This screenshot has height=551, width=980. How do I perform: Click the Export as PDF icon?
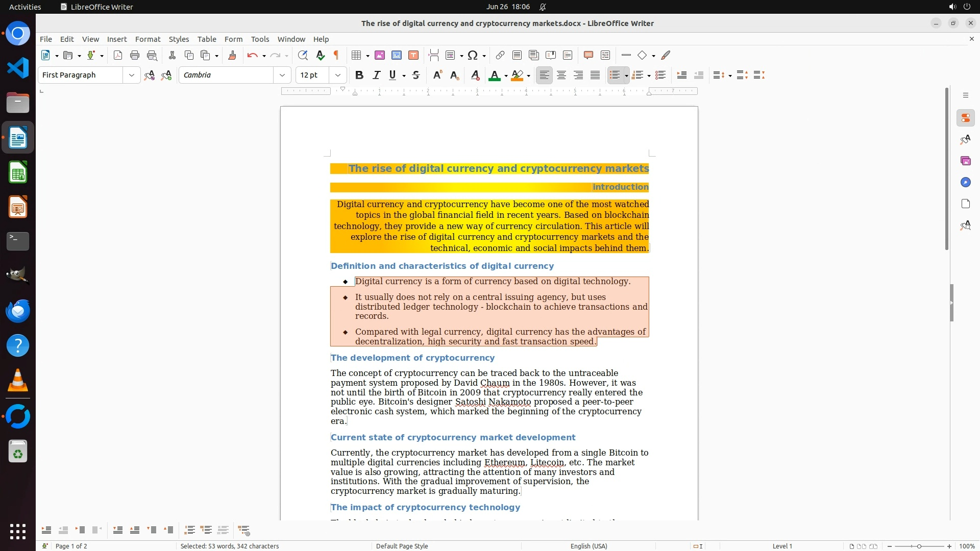click(118, 55)
